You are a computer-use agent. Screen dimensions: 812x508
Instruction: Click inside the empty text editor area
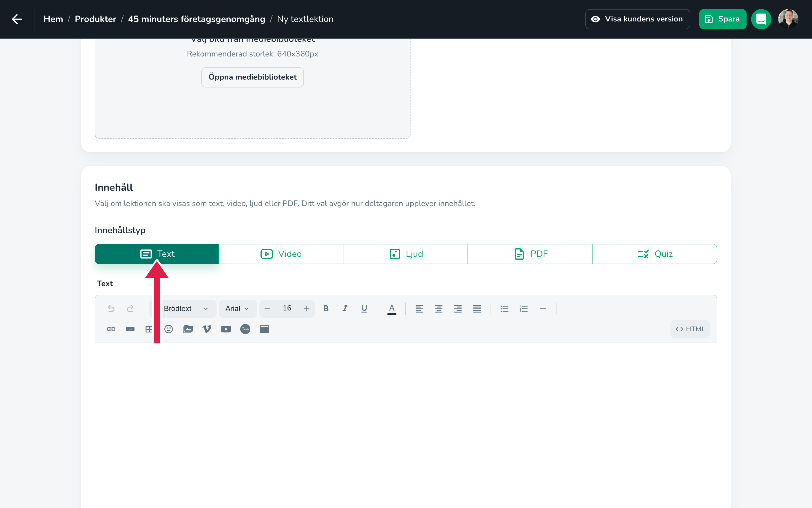point(406,425)
